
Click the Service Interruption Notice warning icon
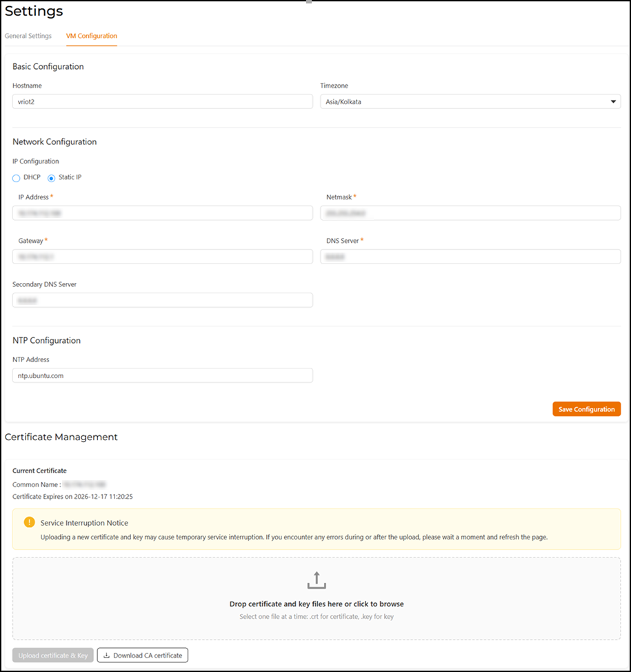click(x=29, y=522)
